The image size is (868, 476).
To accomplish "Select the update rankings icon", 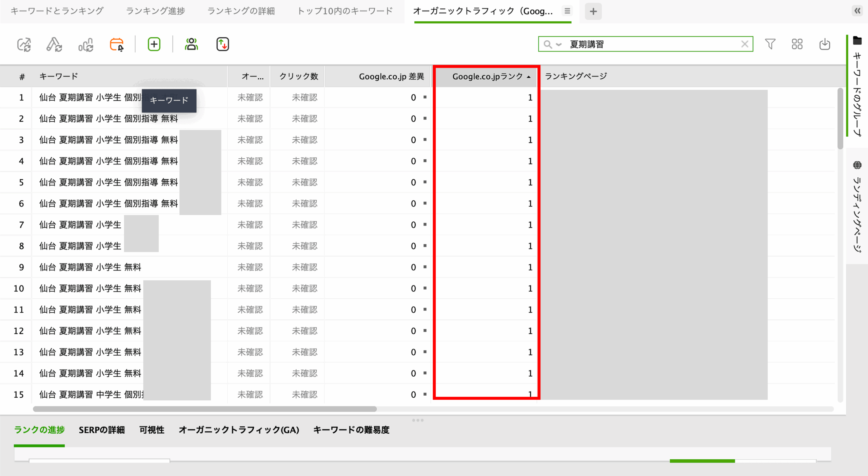I will tap(24, 44).
